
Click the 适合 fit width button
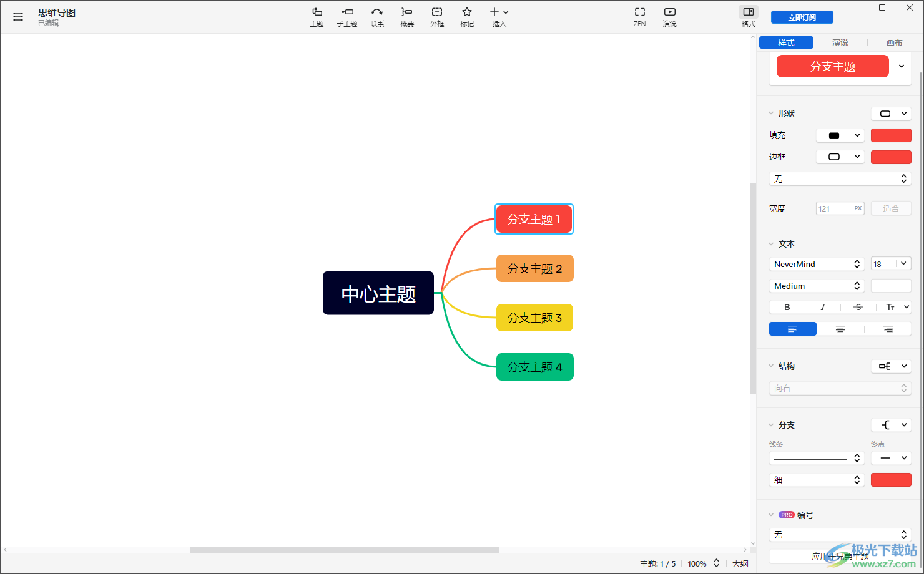click(x=891, y=208)
